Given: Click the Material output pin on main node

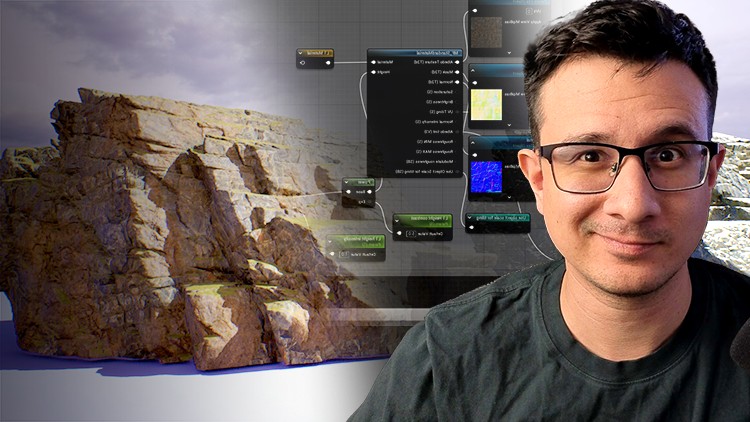Looking at the screenshot, I should 373,62.
